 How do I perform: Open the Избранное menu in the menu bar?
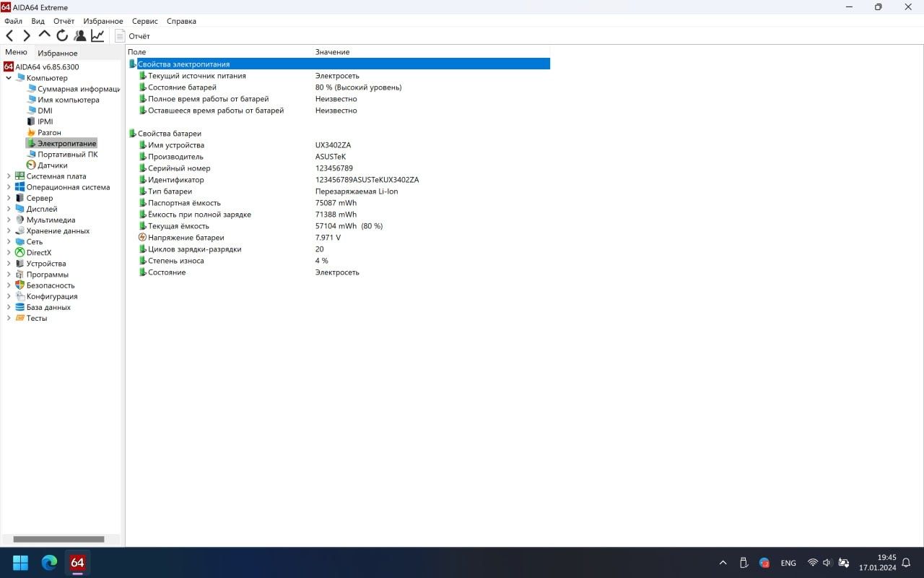[103, 21]
